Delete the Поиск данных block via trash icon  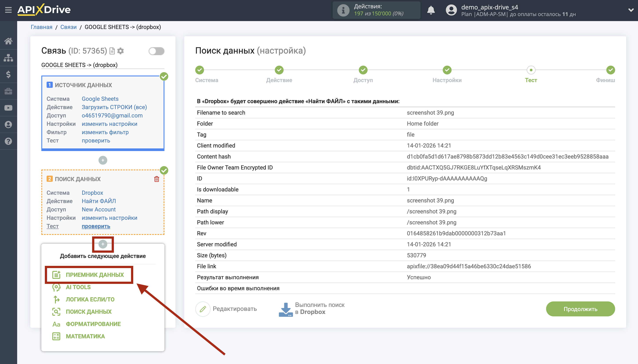pyautogui.click(x=157, y=179)
